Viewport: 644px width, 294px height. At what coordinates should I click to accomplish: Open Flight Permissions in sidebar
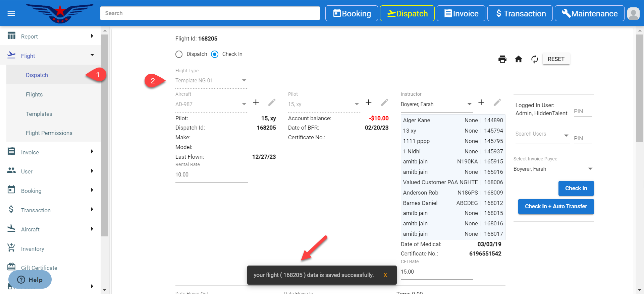coord(49,133)
